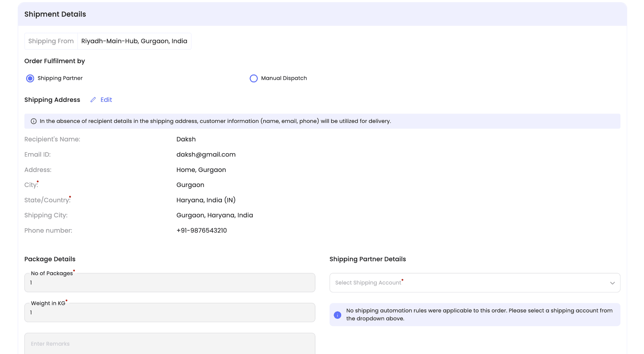Viewport: 644px width, 354px height.
Task: Click the Shipping From location value
Action: pos(134,41)
